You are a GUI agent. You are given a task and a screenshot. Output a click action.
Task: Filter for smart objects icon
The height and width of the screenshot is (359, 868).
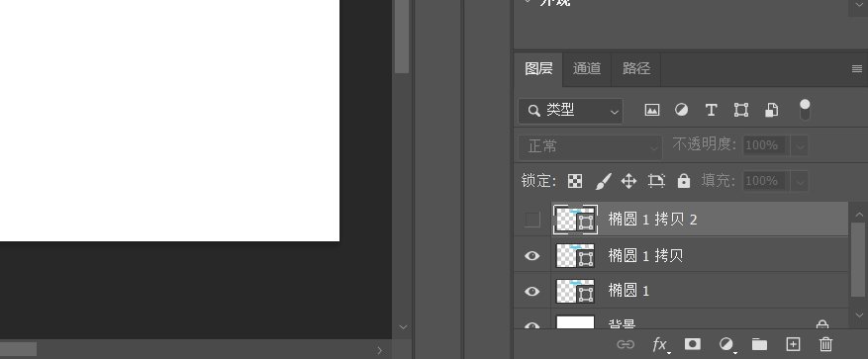pos(772,110)
